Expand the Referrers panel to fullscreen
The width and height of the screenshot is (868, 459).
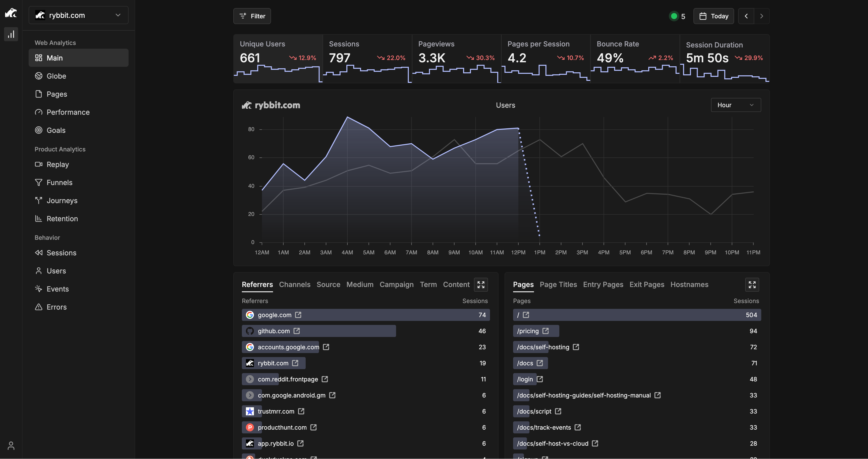[x=480, y=285]
